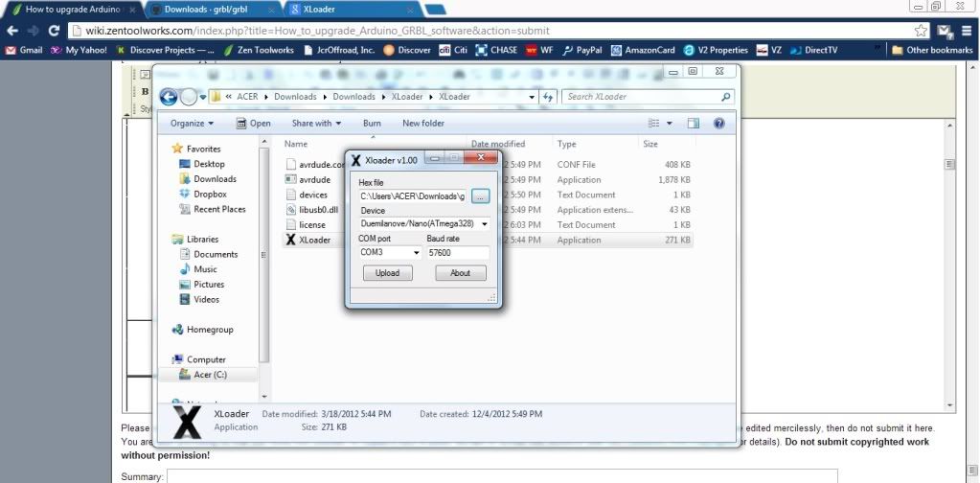
Task: Open the Chrome menu icon
Action: click(x=967, y=31)
